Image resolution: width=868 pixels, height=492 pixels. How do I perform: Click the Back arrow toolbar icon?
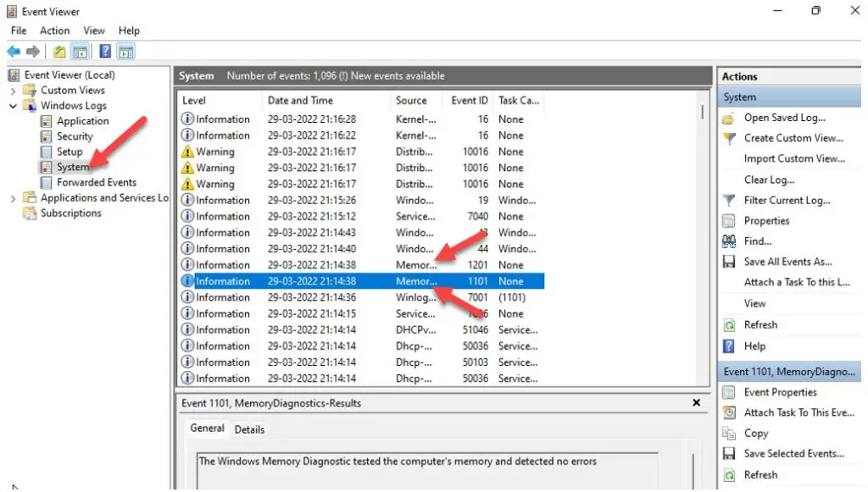point(14,52)
